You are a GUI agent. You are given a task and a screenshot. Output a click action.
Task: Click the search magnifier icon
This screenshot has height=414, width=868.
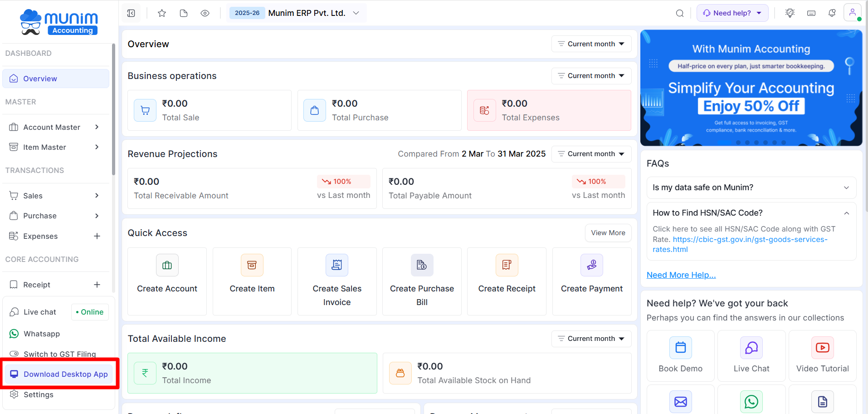(x=679, y=13)
